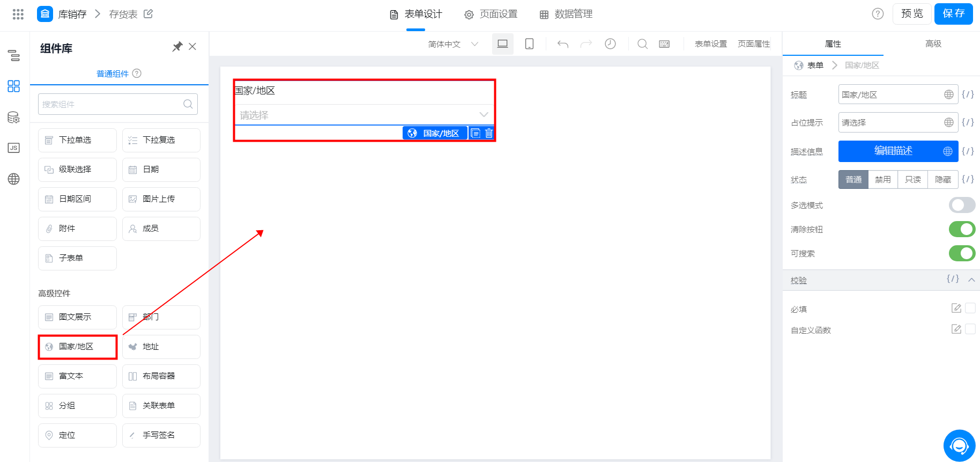Click the 标题 text input
The width and height of the screenshot is (980, 462).
899,94
